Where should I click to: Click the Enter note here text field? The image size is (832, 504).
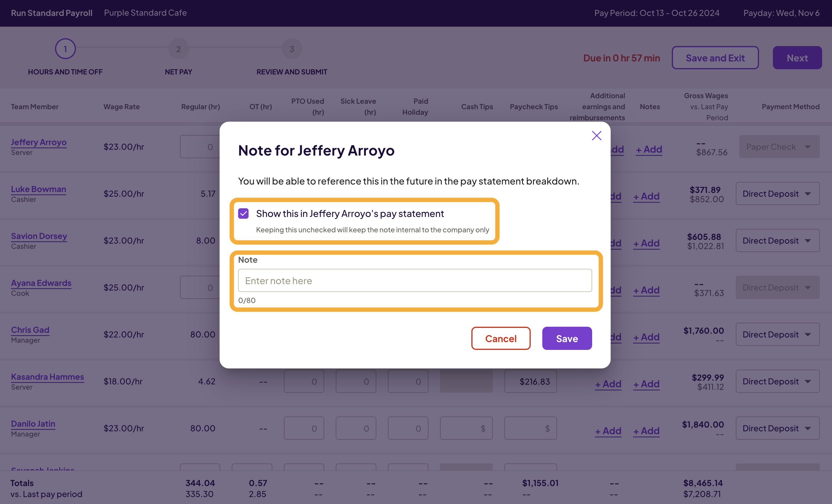click(415, 280)
